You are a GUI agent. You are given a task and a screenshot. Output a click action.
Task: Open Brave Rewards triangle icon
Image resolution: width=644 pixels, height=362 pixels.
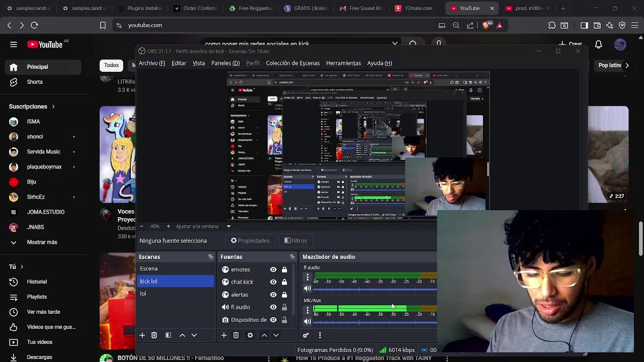(500, 25)
